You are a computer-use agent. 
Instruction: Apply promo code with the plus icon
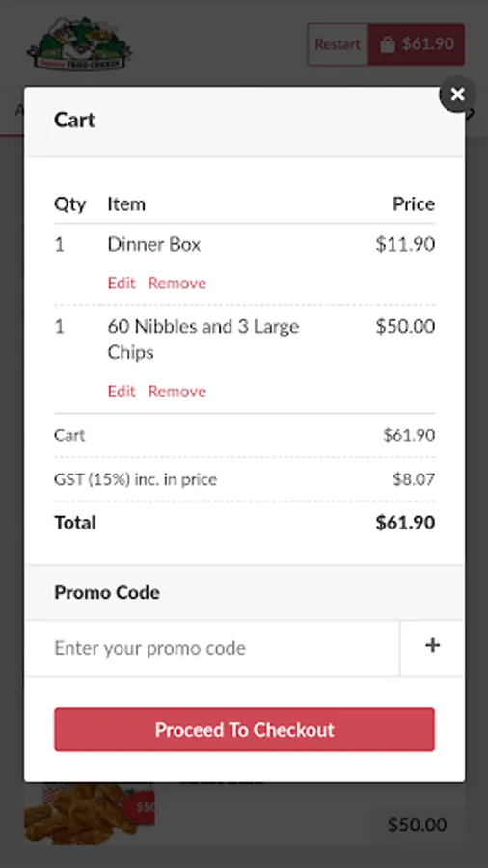[432, 645]
